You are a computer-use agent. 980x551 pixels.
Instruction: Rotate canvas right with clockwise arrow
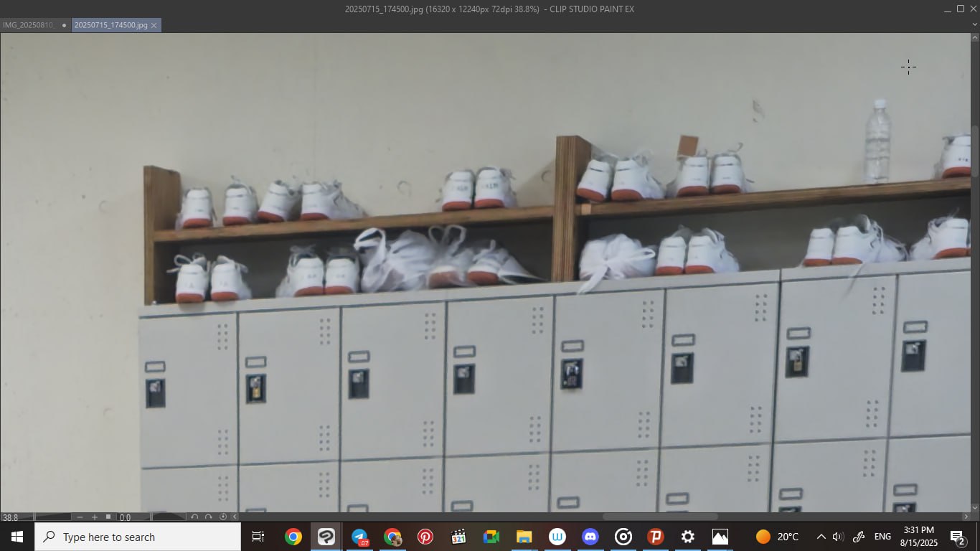pyautogui.click(x=208, y=517)
